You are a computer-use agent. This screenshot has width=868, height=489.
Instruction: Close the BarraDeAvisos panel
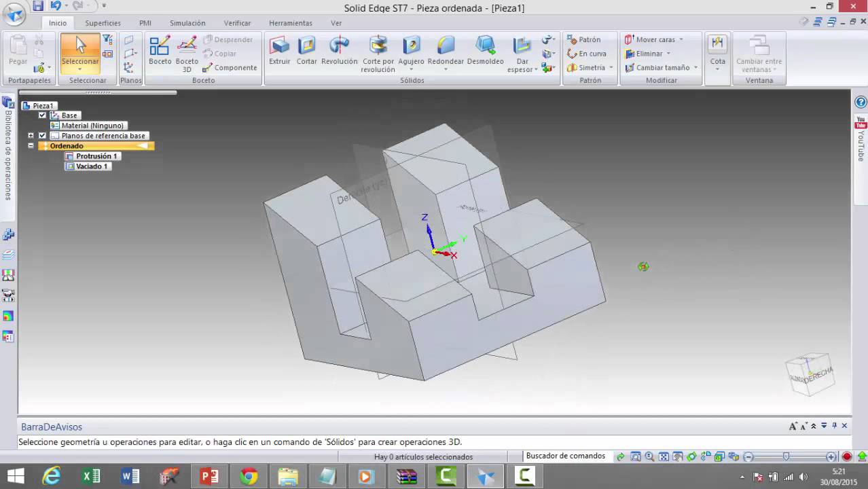845,426
